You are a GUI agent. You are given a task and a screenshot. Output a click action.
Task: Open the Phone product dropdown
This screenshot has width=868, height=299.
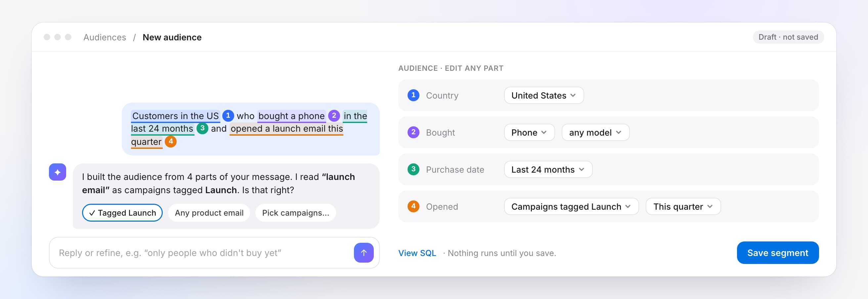(529, 133)
